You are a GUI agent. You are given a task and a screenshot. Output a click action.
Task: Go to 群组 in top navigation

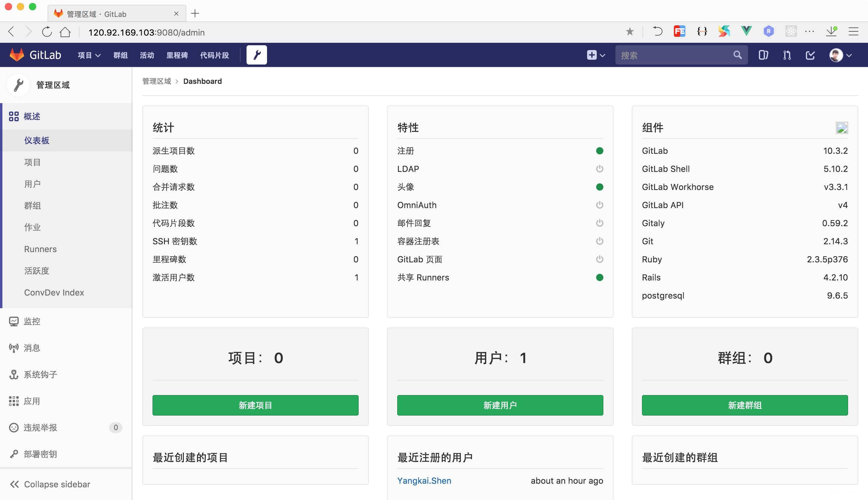pyautogui.click(x=120, y=55)
